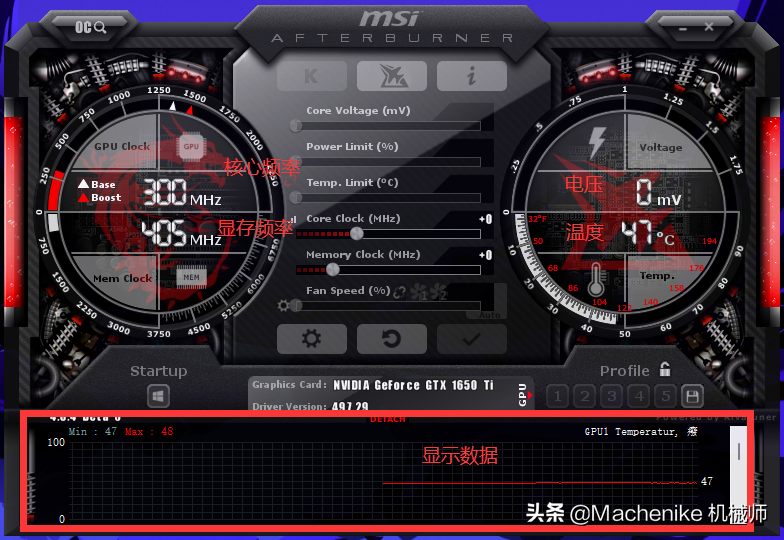Reset settings with the circular arrow
Viewport: 784px width, 540px height.
pyautogui.click(x=391, y=339)
